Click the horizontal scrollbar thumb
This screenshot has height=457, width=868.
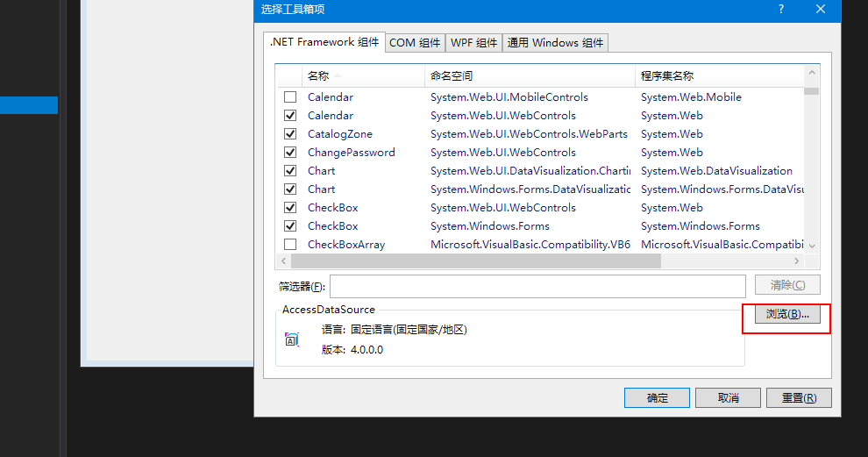click(x=476, y=261)
